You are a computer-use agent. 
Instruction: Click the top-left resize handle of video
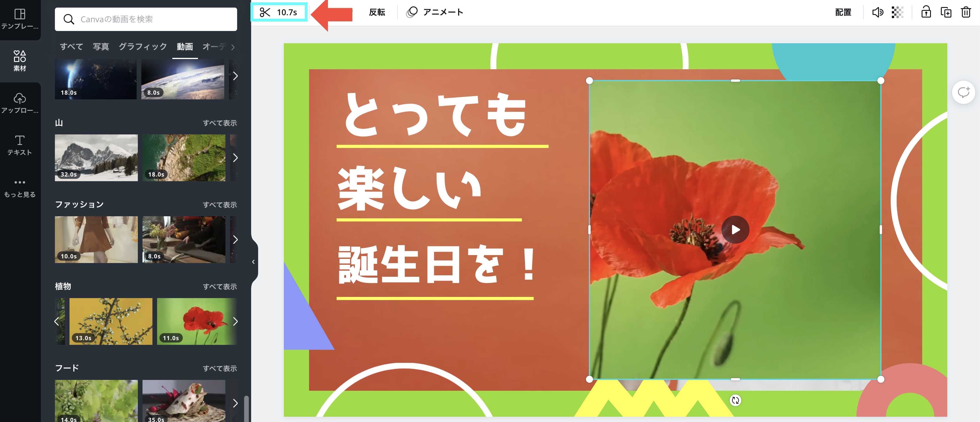(589, 80)
